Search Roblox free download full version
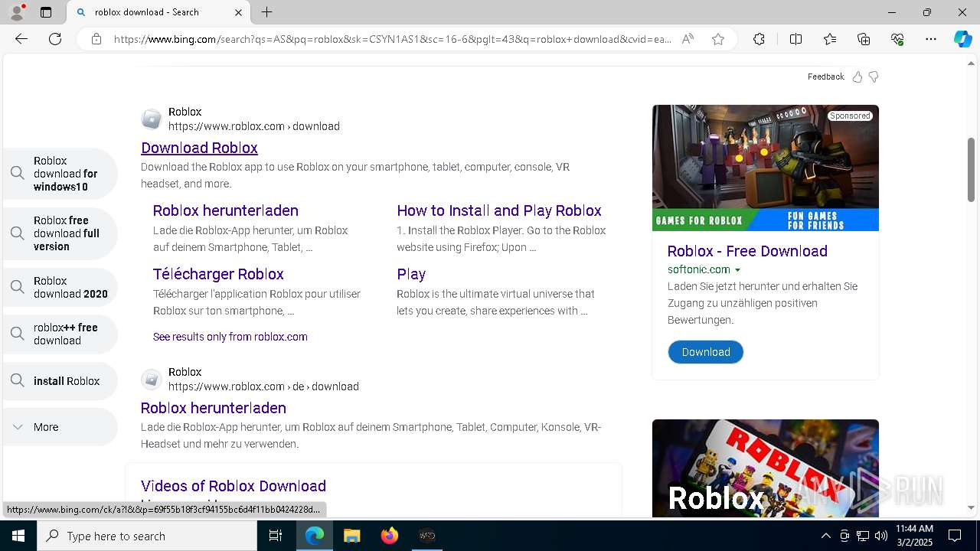Viewport: 980px width, 551px height. click(60, 233)
